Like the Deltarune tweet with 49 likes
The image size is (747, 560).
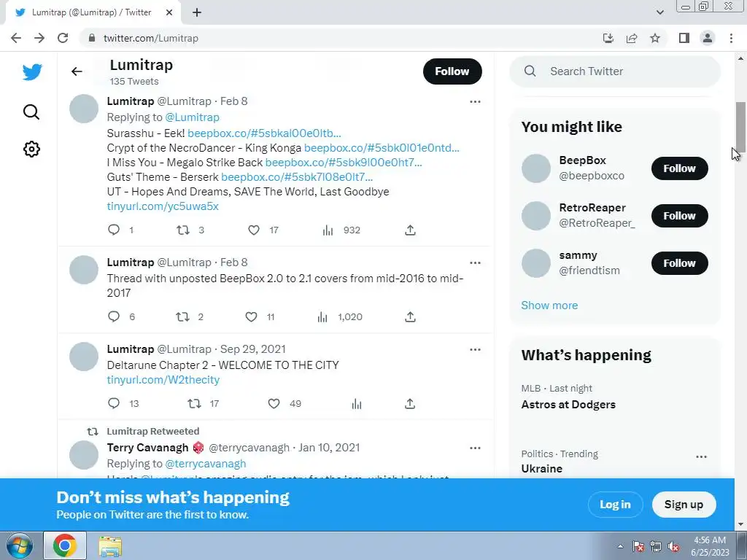click(274, 403)
